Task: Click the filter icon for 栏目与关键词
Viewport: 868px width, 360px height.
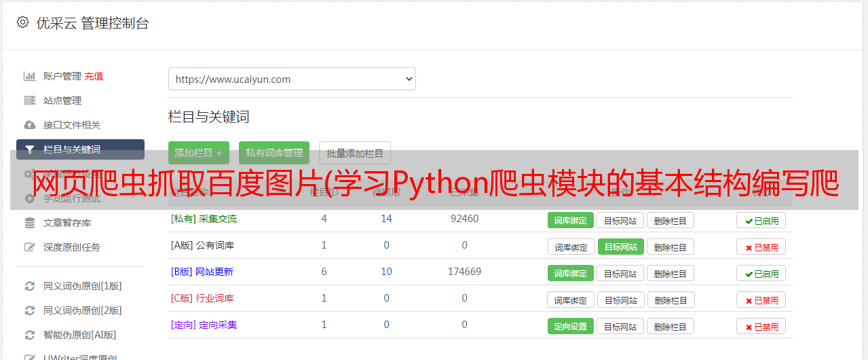Action: point(29,149)
